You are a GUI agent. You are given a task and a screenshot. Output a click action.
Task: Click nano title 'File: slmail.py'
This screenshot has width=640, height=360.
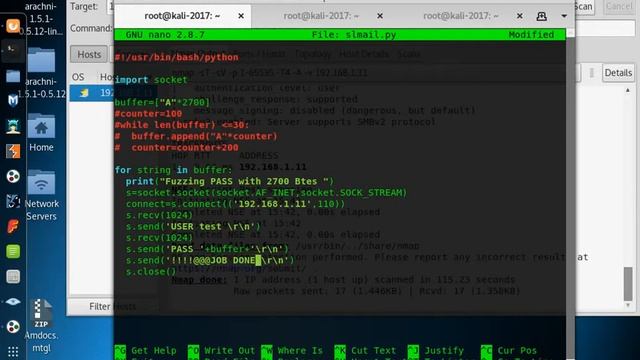354,35
